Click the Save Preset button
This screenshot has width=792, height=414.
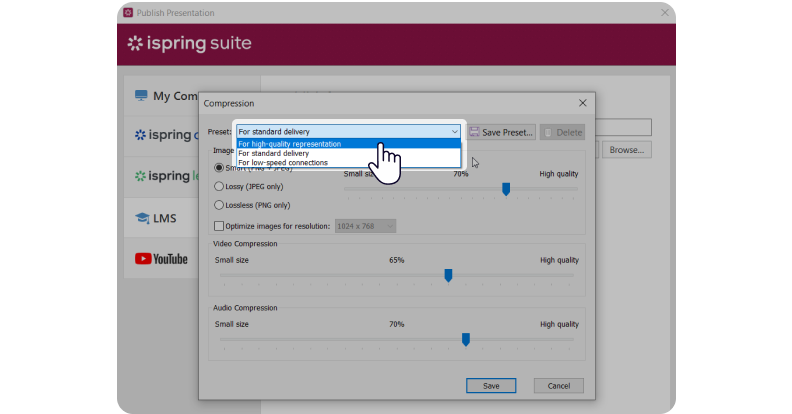[501, 132]
